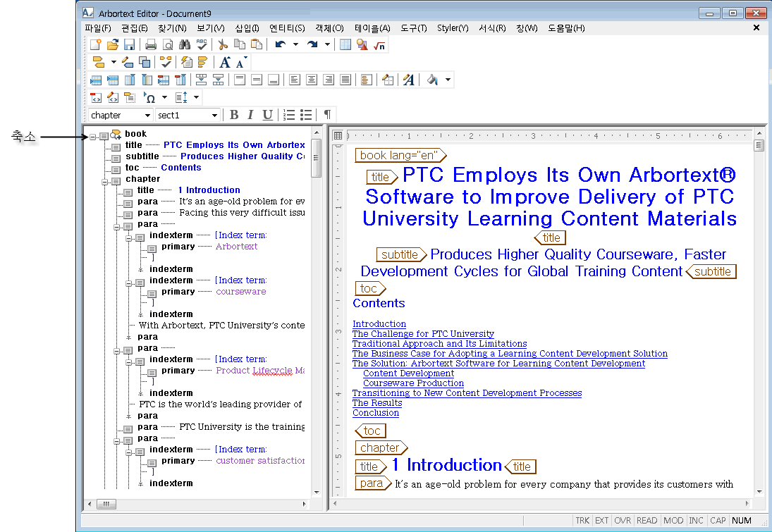Run the ABC spell check
Screen dimensions: 772x532
click(x=202, y=45)
